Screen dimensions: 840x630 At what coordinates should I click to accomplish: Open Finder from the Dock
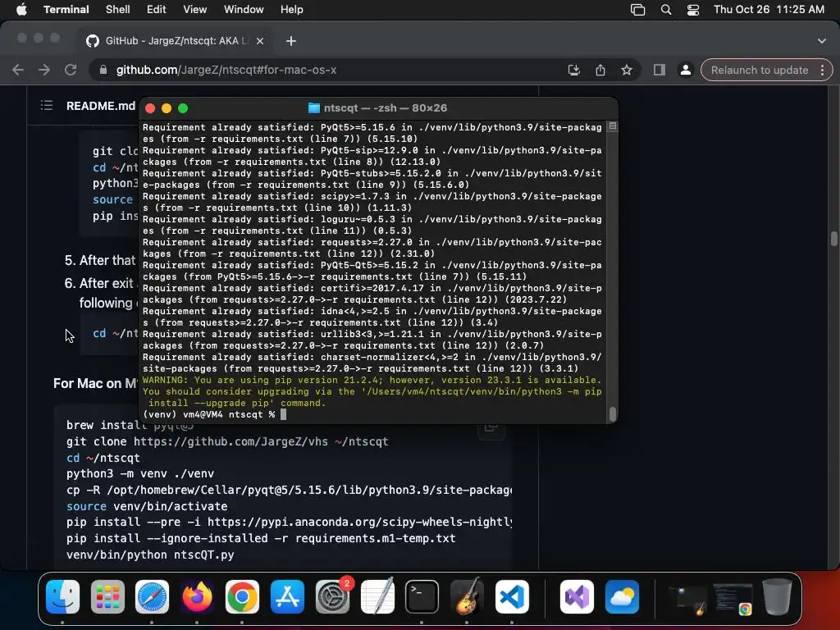tap(62, 597)
